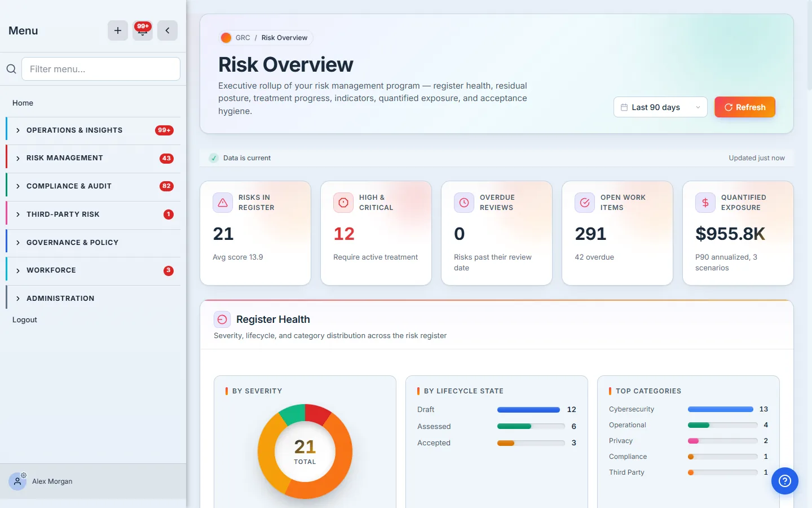812x508 pixels.
Task: Click Require active treatment text
Action: click(x=376, y=257)
